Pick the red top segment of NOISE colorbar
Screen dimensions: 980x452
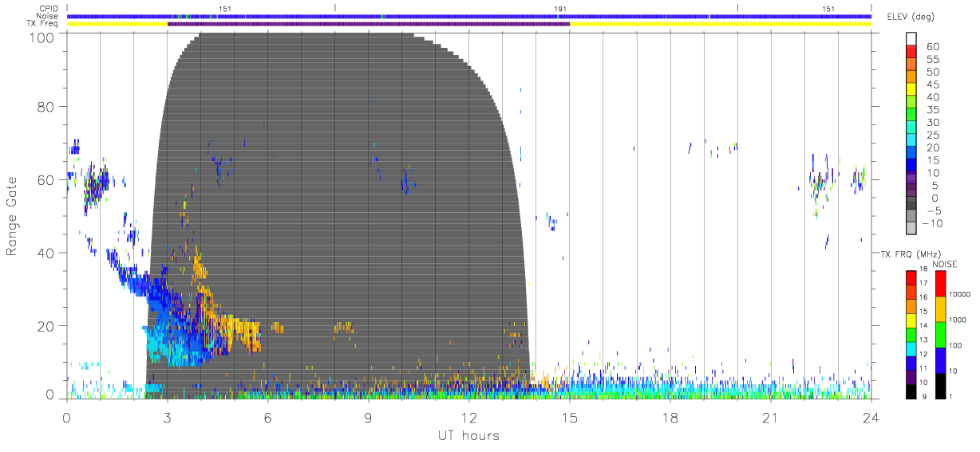click(941, 284)
